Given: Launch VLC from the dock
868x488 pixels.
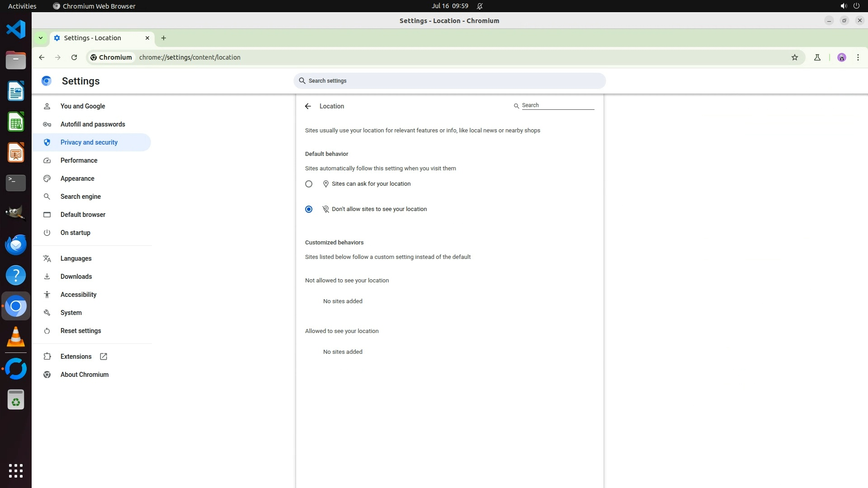Looking at the screenshot, I should pos(16,337).
